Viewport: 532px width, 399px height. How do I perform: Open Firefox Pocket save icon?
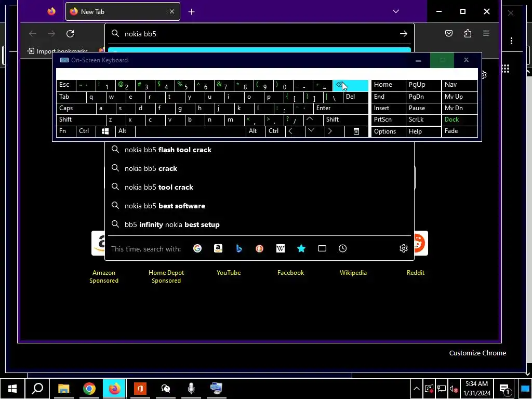(x=449, y=33)
